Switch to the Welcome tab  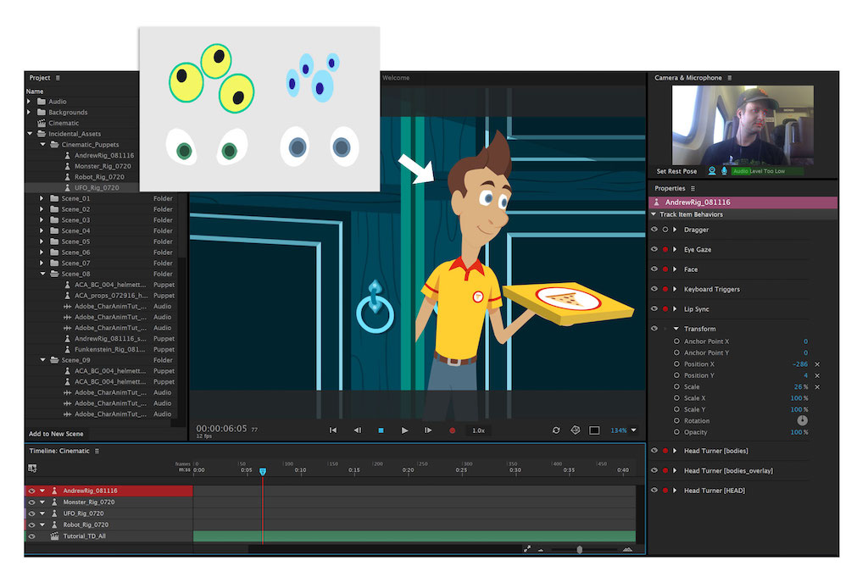396,78
